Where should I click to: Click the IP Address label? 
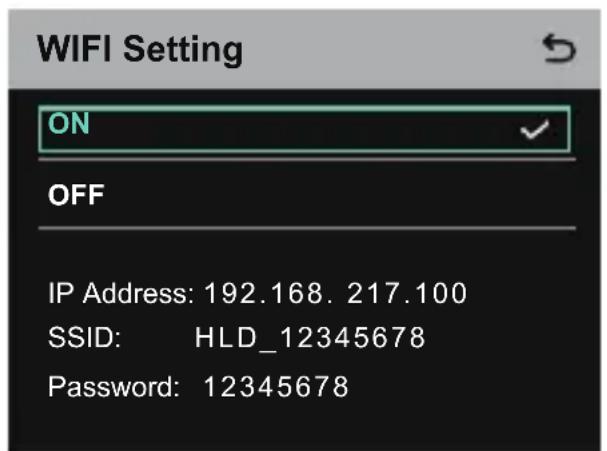tap(121, 293)
